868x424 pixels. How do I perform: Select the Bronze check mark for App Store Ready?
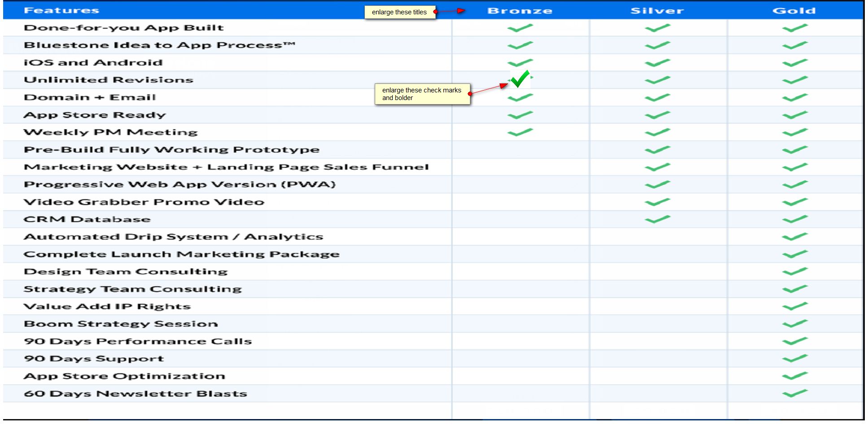click(x=520, y=115)
